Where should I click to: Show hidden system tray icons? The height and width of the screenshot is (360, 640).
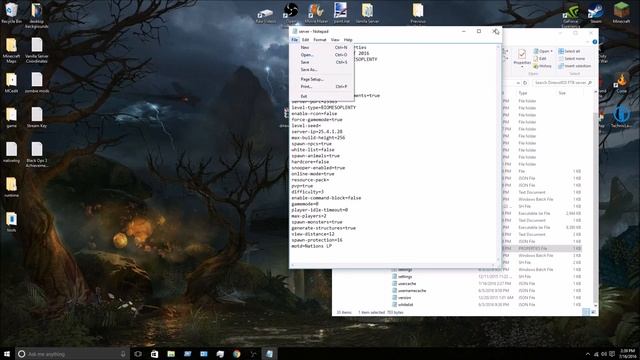(588, 354)
